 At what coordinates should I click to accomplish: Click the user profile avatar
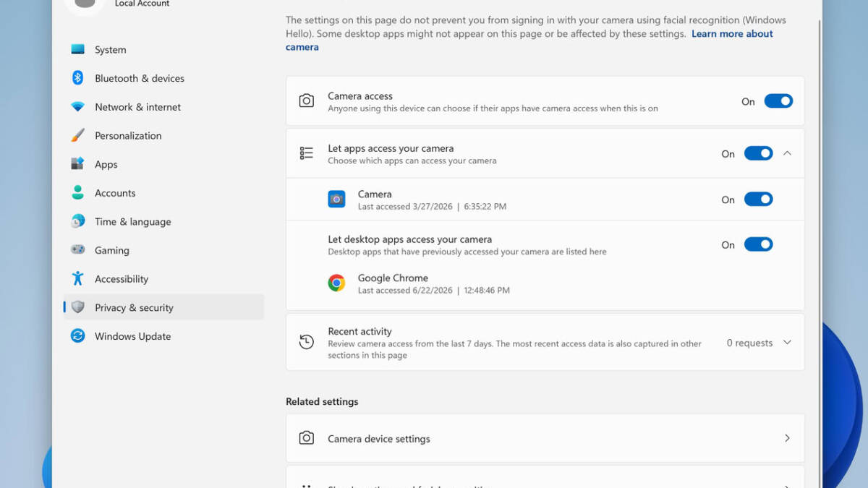click(x=85, y=6)
